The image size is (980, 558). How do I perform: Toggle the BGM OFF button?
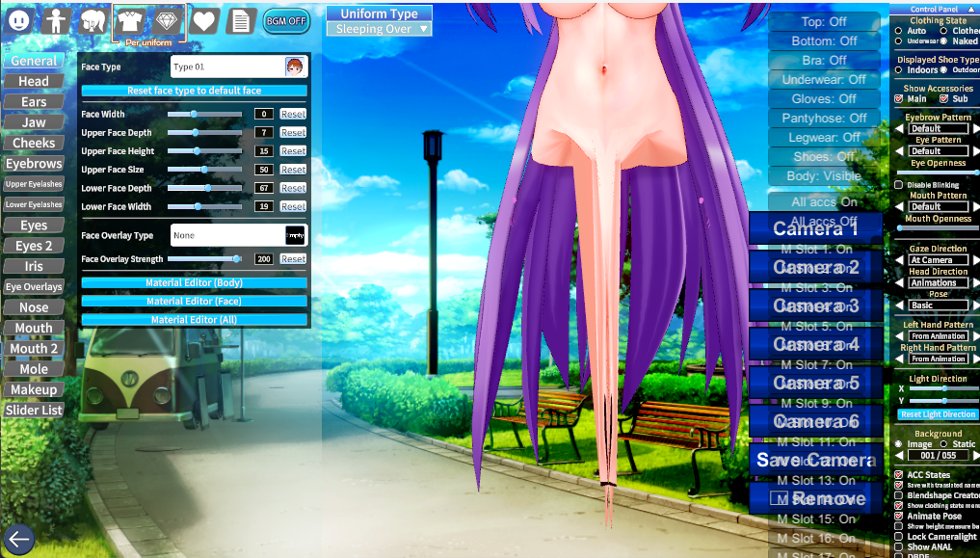pyautogui.click(x=285, y=20)
